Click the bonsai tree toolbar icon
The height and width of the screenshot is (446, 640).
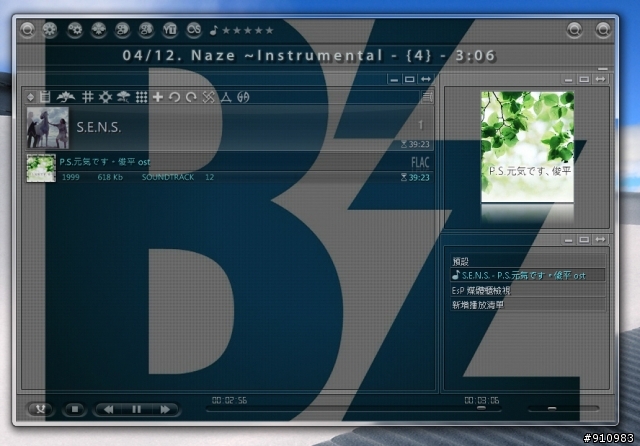coord(123,97)
